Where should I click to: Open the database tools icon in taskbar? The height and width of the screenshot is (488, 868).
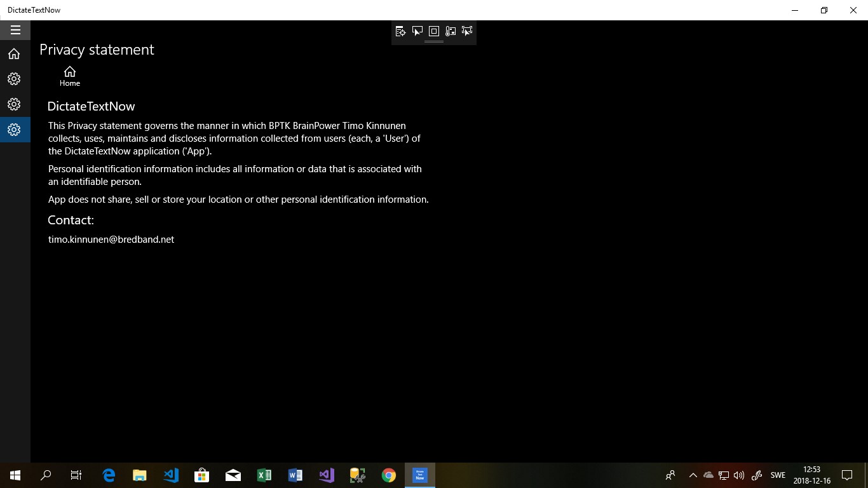pos(358,475)
